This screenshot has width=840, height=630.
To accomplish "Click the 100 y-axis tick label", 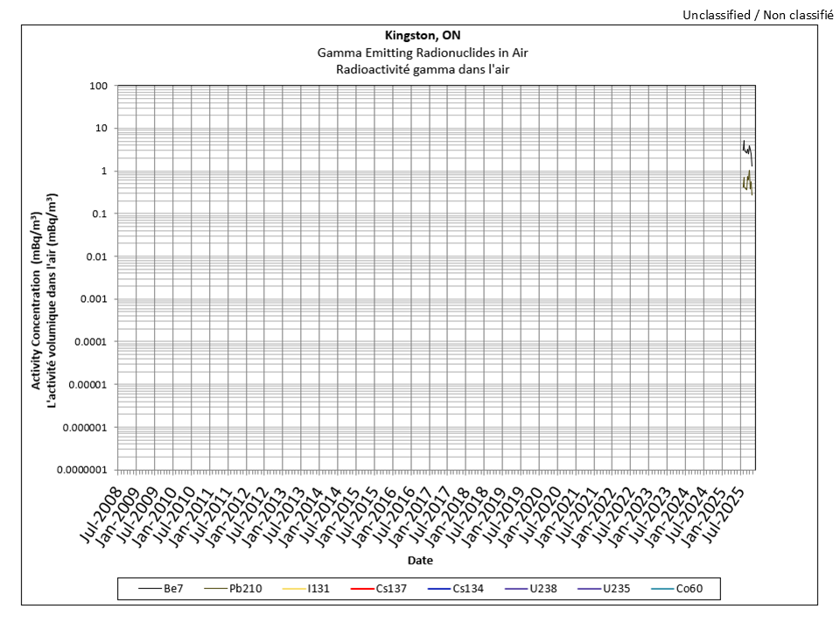I will point(97,86).
